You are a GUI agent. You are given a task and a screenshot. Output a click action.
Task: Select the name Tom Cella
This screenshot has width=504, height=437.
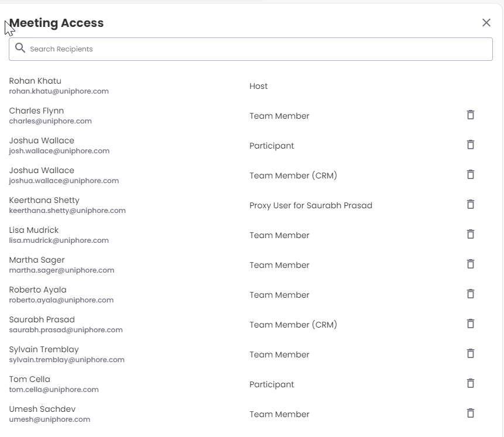coord(30,380)
